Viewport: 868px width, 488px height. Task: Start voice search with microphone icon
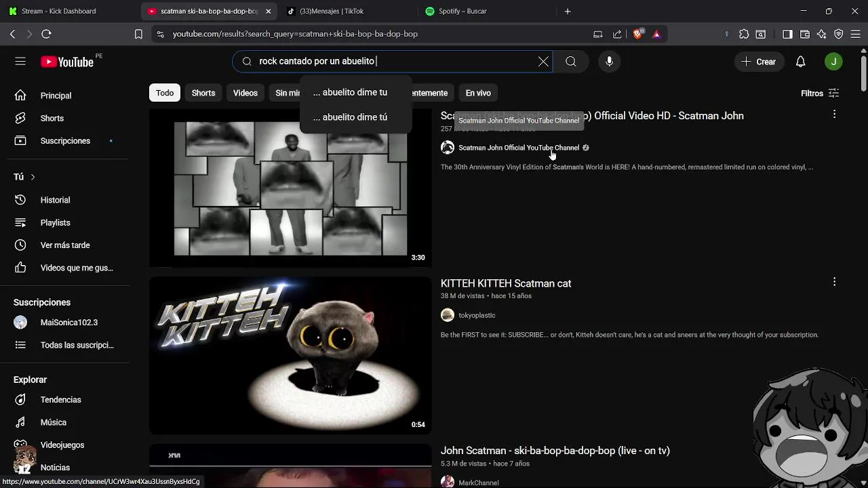coord(609,62)
